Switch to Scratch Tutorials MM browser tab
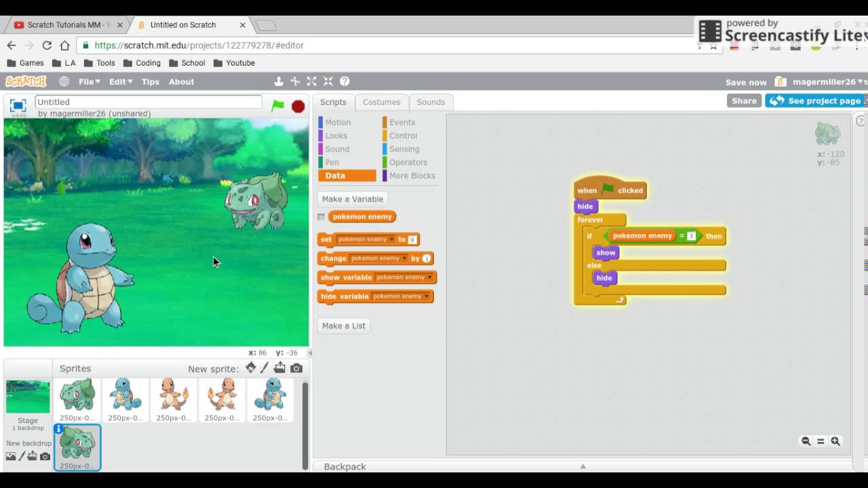This screenshot has width=868, height=488. (x=68, y=25)
